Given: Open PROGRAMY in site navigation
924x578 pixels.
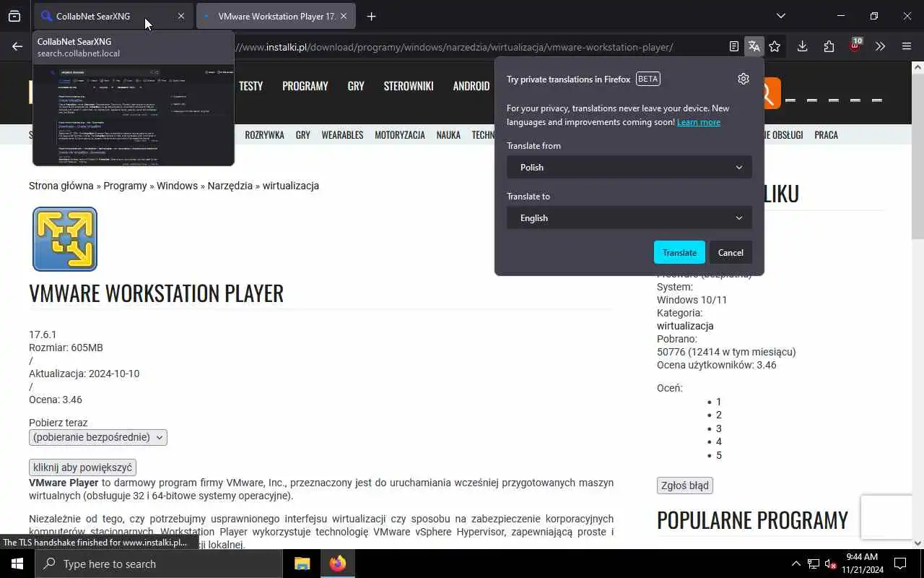Looking at the screenshot, I should point(305,86).
